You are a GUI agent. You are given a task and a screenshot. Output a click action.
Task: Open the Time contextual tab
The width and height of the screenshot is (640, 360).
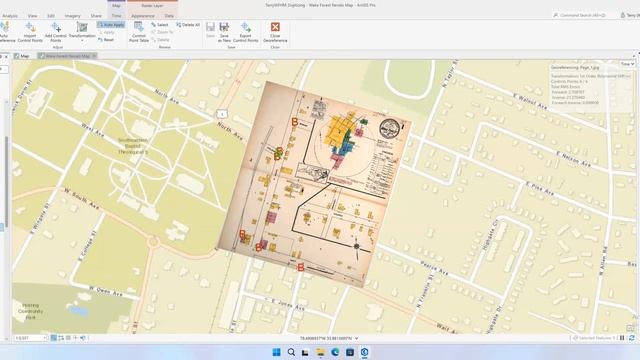116,16
